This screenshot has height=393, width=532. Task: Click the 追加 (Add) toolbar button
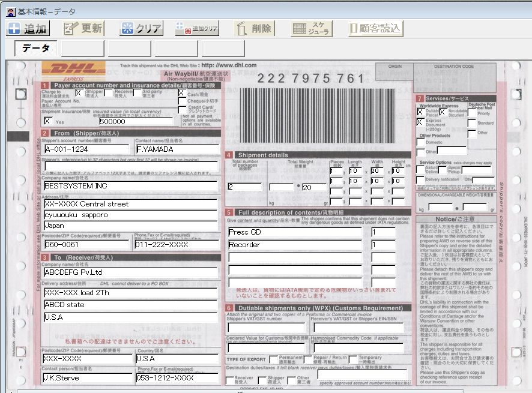click(28, 28)
